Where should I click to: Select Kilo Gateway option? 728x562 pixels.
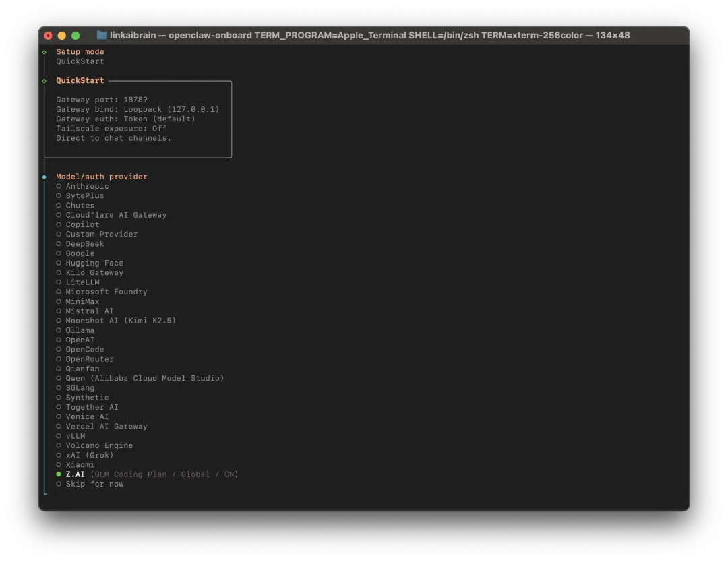pyautogui.click(x=90, y=272)
